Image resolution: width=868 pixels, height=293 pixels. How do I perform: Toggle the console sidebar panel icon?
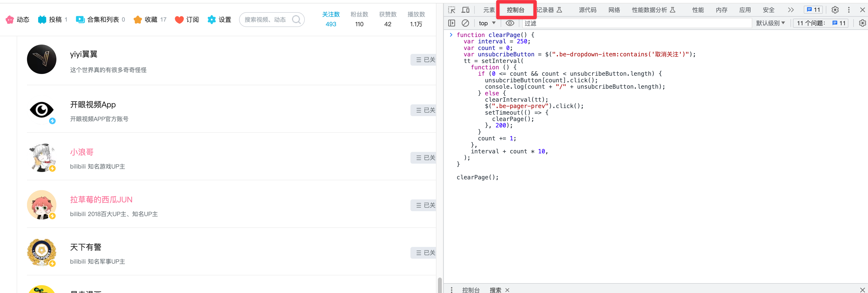[x=451, y=23]
